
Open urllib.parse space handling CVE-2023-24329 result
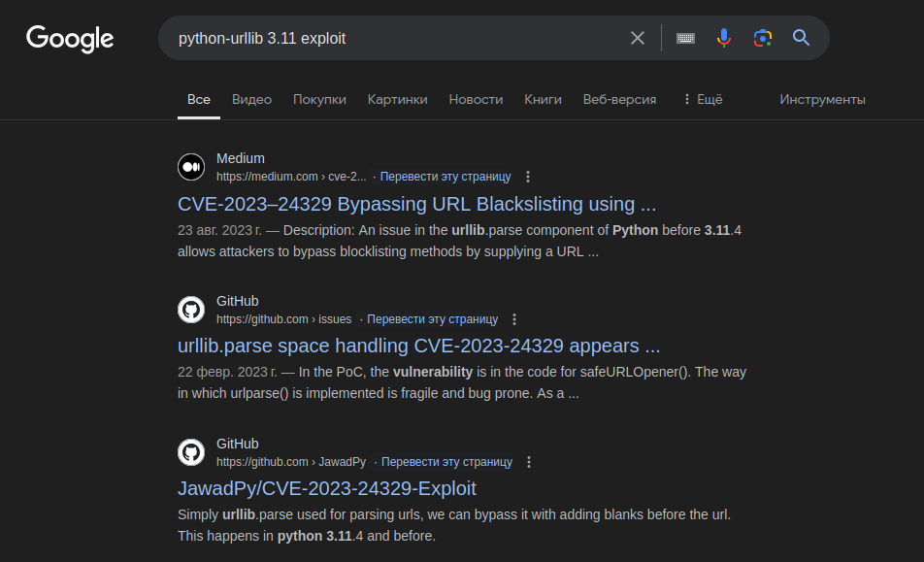coord(418,346)
